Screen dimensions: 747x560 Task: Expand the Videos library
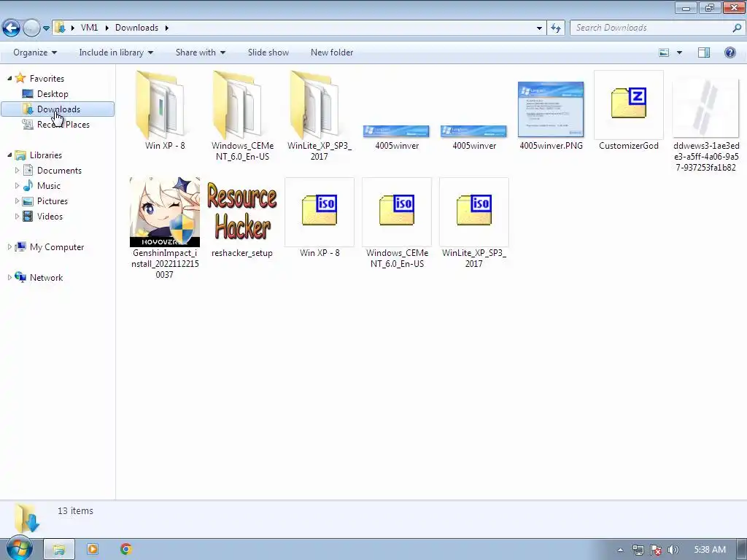[x=18, y=216]
